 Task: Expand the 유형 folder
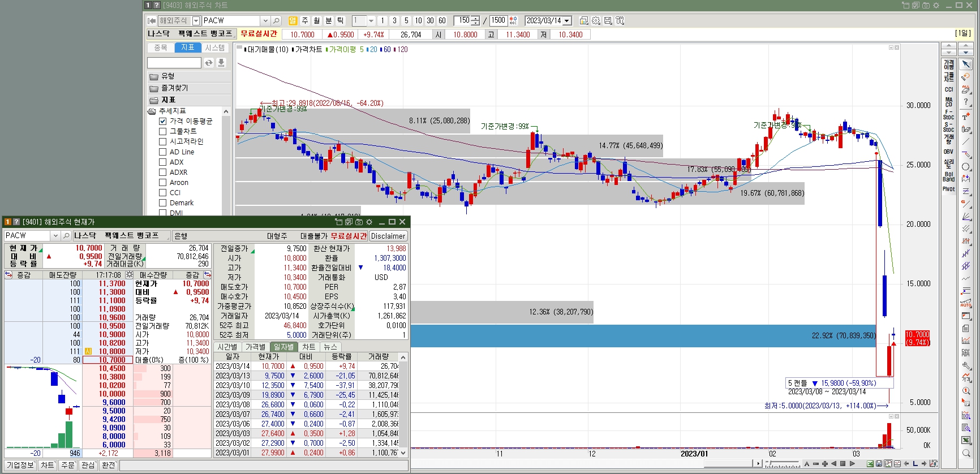pos(189,76)
